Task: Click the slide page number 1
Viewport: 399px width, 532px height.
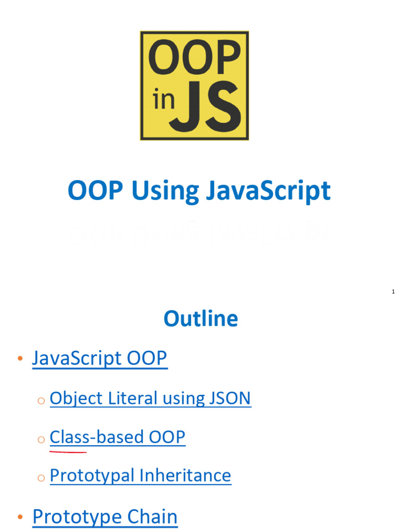Action: pyautogui.click(x=393, y=292)
